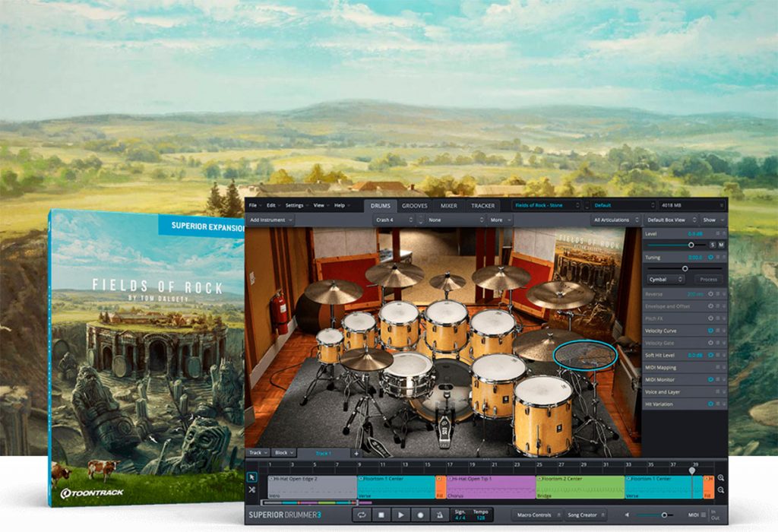Toggle the Soft Hit Level power button
This screenshot has height=532, width=778.
710,356
